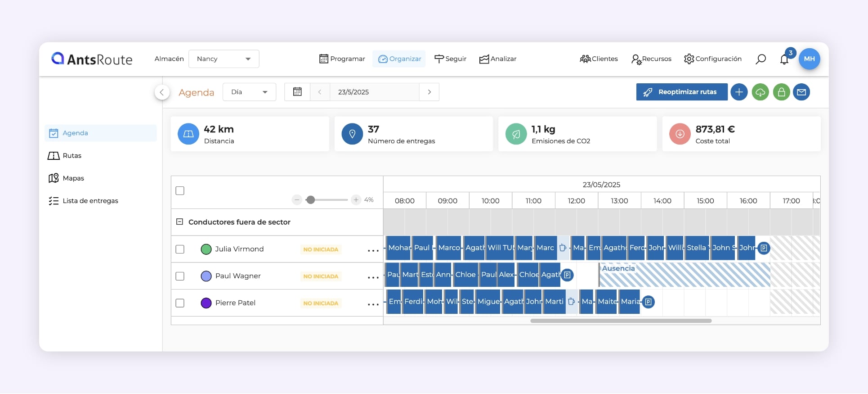Select the Paul Wagner row checkbox
The height and width of the screenshot is (394, 868).
(180, 276)
